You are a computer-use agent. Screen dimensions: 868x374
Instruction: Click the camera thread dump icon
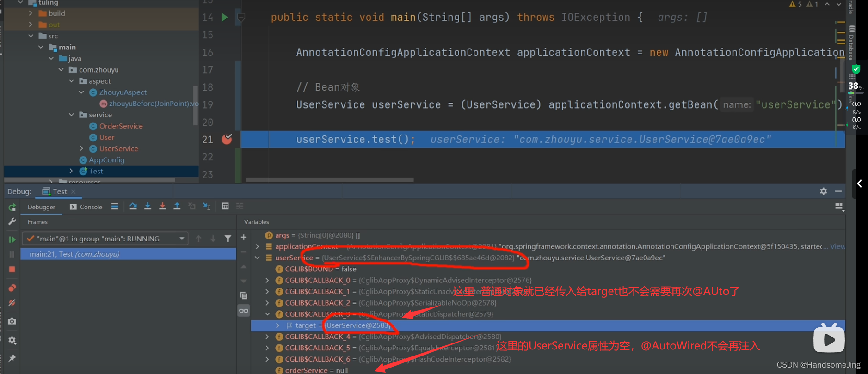pos(12,321)
